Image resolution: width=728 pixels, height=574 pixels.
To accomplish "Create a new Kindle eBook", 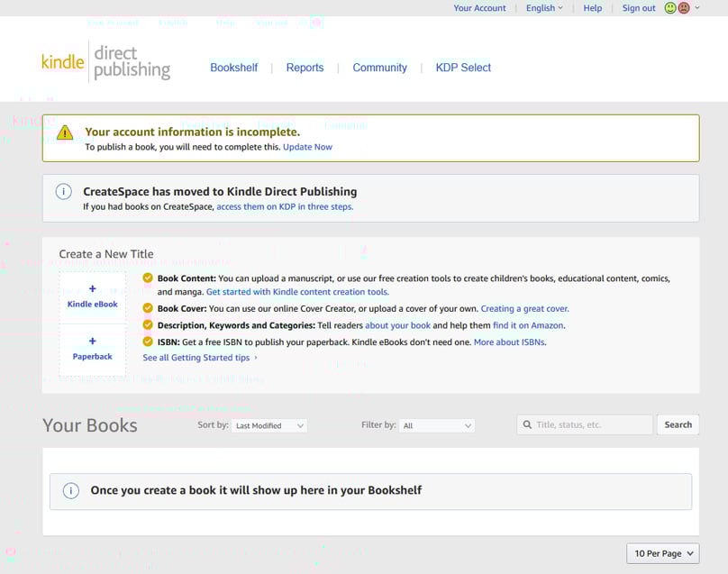I will pos(91,297).
